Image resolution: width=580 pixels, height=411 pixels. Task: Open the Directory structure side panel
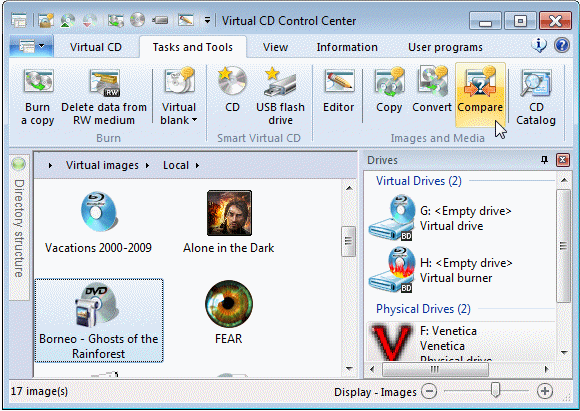pyautogui.click(x=19, y=228)
